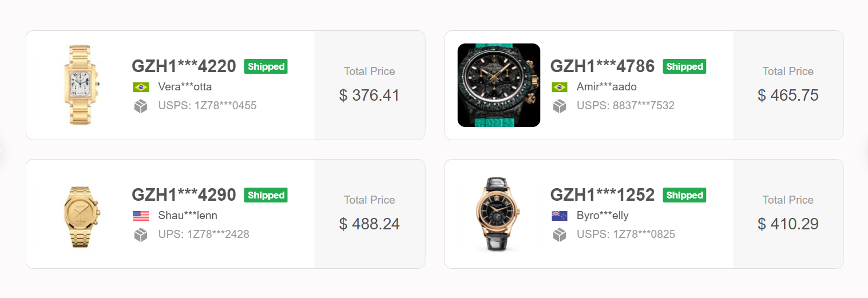Screen dimensions: 868x298
Task: Click package icon next to UPS: 1Z78***2428
Action: pos(141,235)
